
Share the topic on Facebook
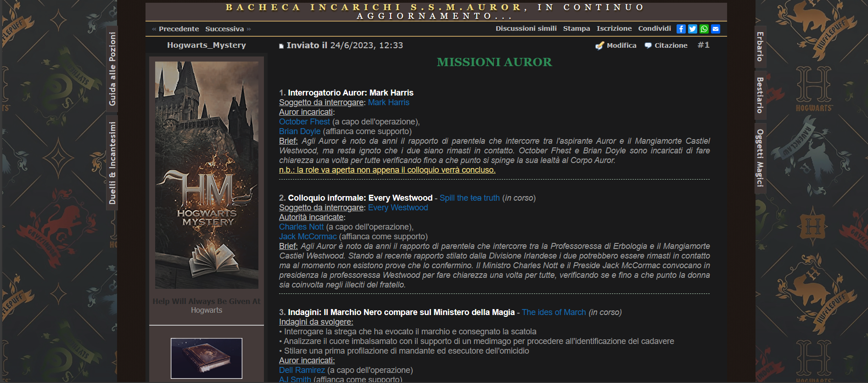pyautogui.click(x=681, y=29)
